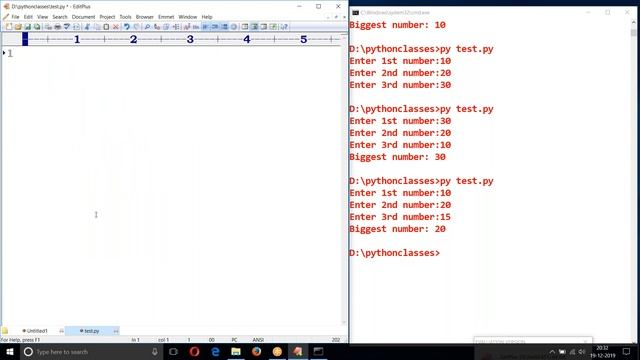Click the 'ln 1' status bar entry
The image size is (640, 360).
[136, 340]
